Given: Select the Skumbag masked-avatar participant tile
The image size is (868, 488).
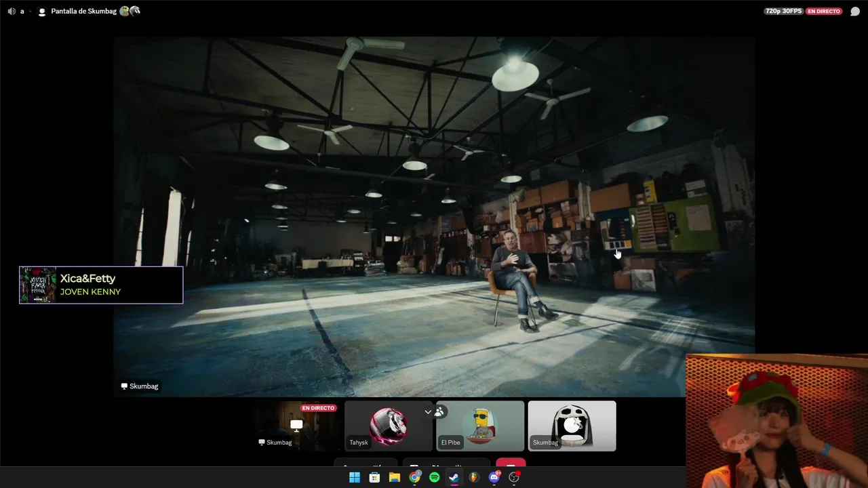Looking at the screenshot, I should pyautogui.click(x=572, y=426).
